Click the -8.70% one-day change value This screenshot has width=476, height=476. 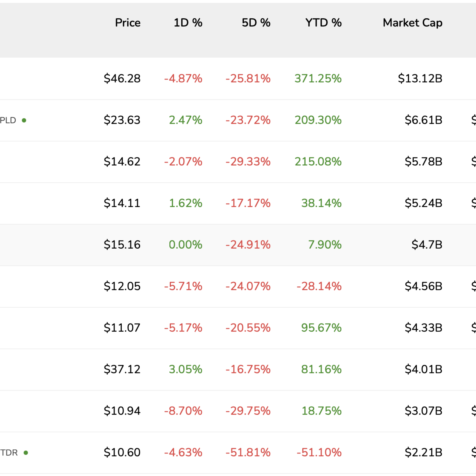click(x=183, y=411)
